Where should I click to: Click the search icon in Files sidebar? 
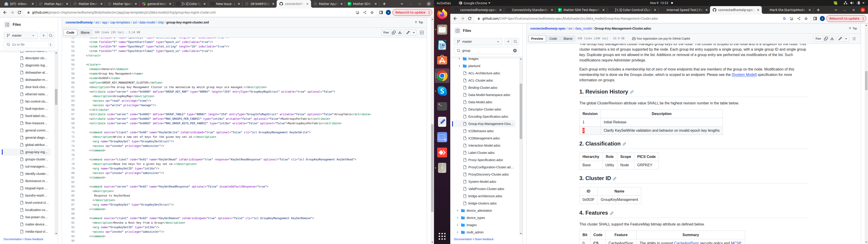click(x=516, y=41)
